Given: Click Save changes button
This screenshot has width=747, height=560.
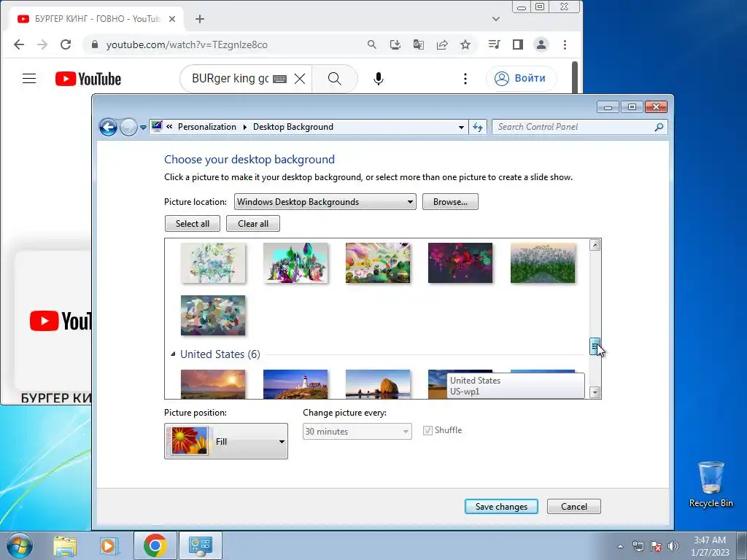Looking at the screenshot, I should coord(501,507).
